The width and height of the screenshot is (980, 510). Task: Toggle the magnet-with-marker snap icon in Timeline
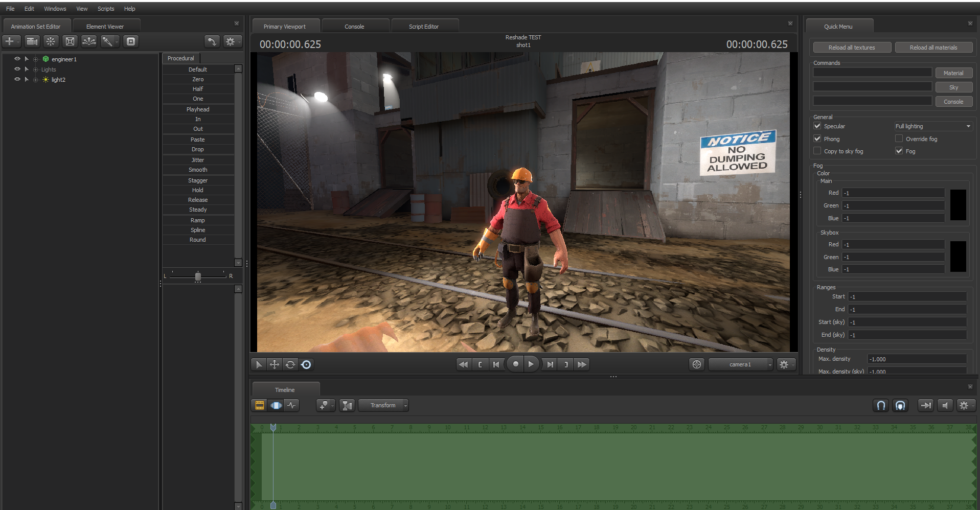pyautogui.click(x=900, y=405)
